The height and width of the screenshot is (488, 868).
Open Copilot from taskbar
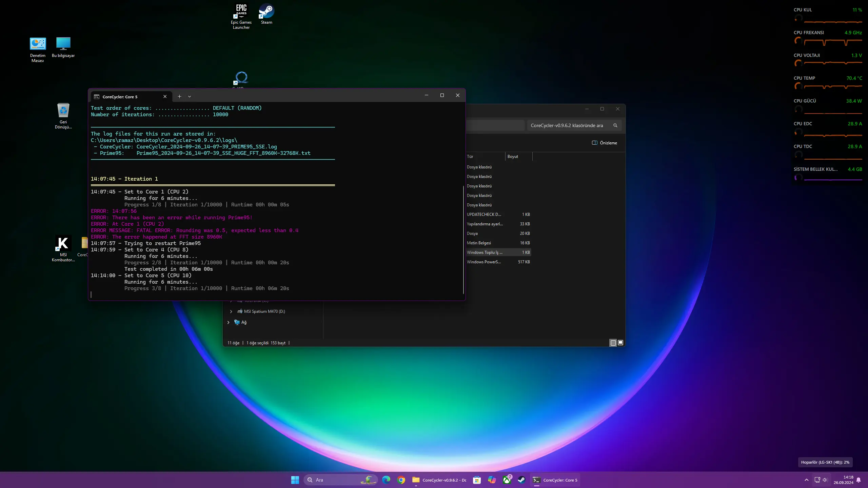pos(492,480)
